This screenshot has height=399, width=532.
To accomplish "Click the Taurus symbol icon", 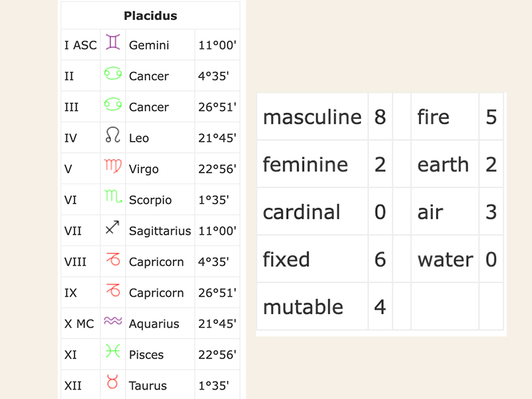I will click(113, 384).
